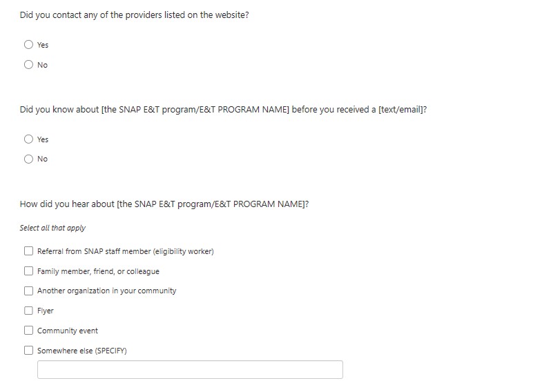Click the 'Did you contact any providers' question text
Screen dimensions: 551x392
[134, 15]
